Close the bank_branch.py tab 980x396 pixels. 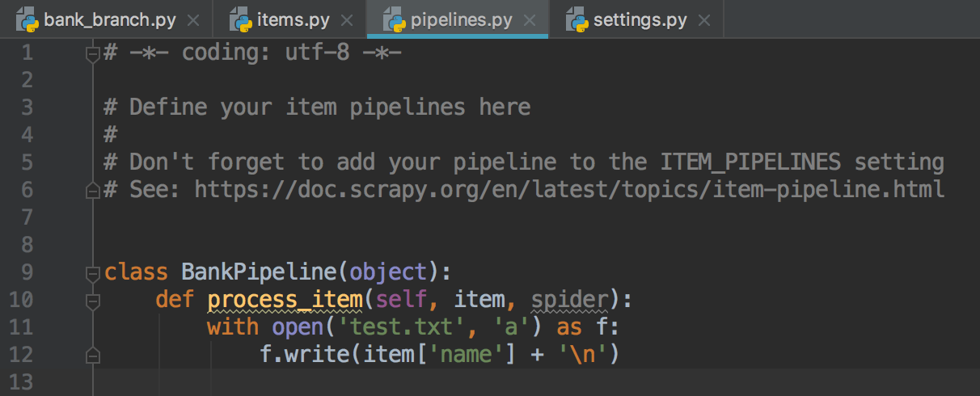pyautogui.click(x=192, y=20)
